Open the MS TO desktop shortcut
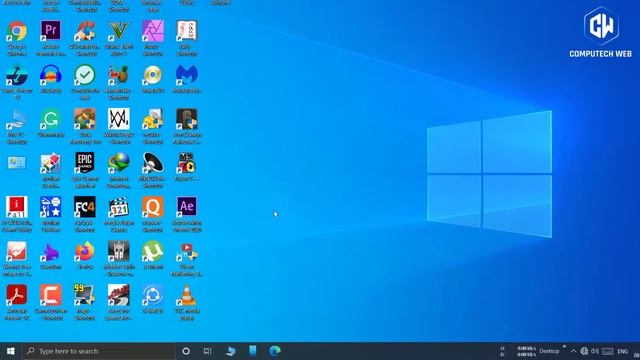Viewport: 640px width, 360px height. pos(187,163)
